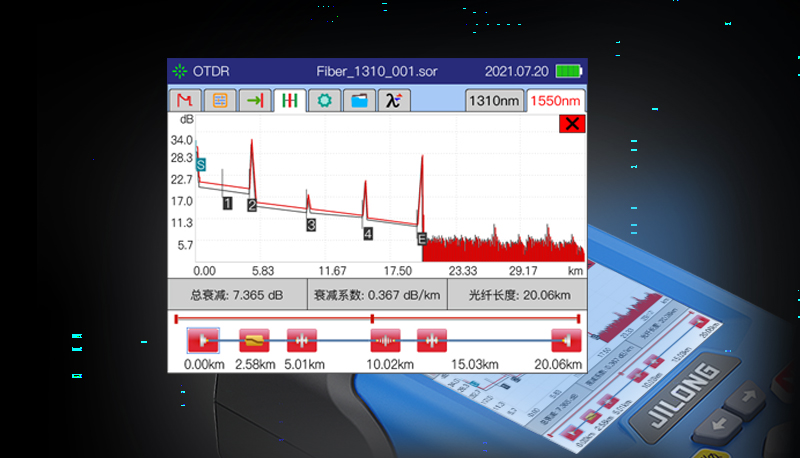
Task: Select event marker 4 on trace
Action: (x=368, y=234)
